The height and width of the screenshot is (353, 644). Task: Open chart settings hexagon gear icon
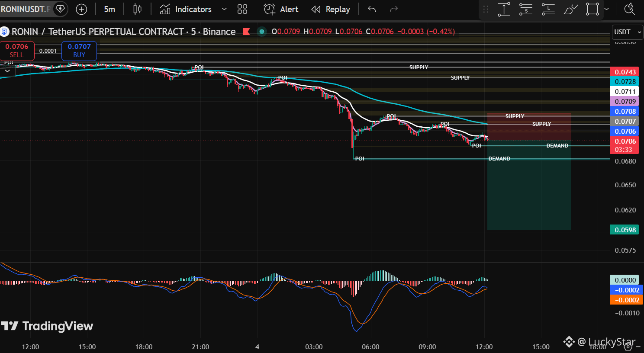[x=628, y=346]
